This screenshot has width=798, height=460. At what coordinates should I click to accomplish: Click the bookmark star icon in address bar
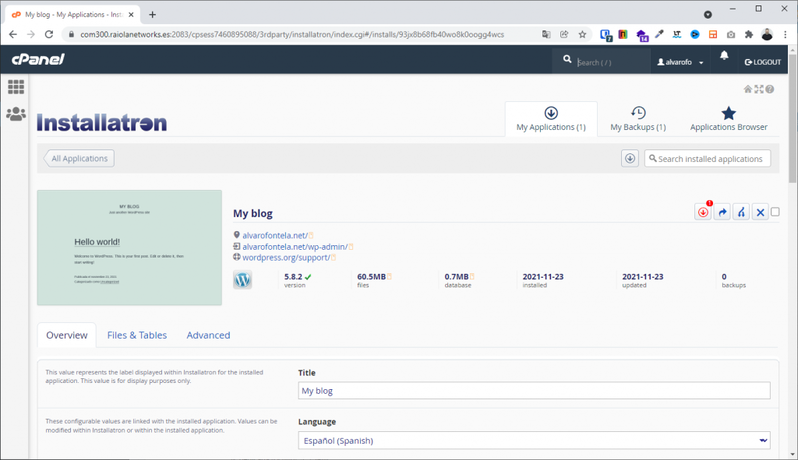click(x=582, y=35)
